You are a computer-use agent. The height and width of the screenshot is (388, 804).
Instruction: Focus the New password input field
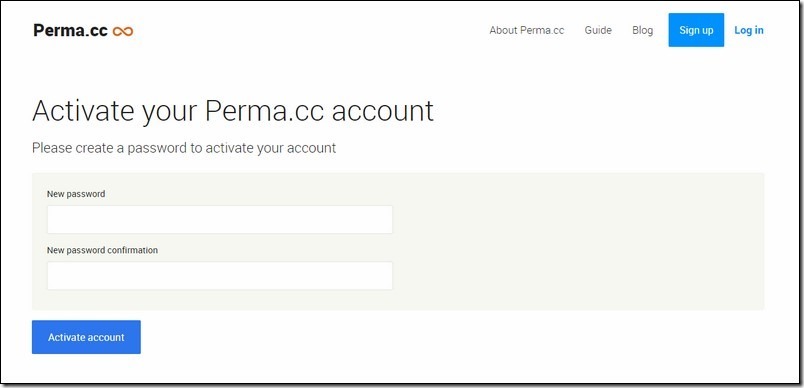(x=220, y=219)
